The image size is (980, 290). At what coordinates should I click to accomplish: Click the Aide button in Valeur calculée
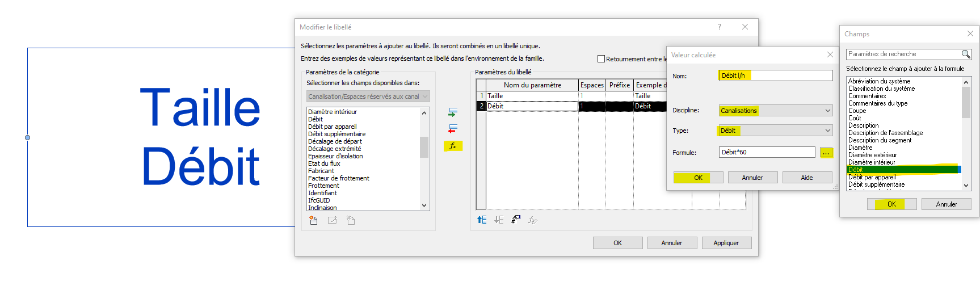806,178
